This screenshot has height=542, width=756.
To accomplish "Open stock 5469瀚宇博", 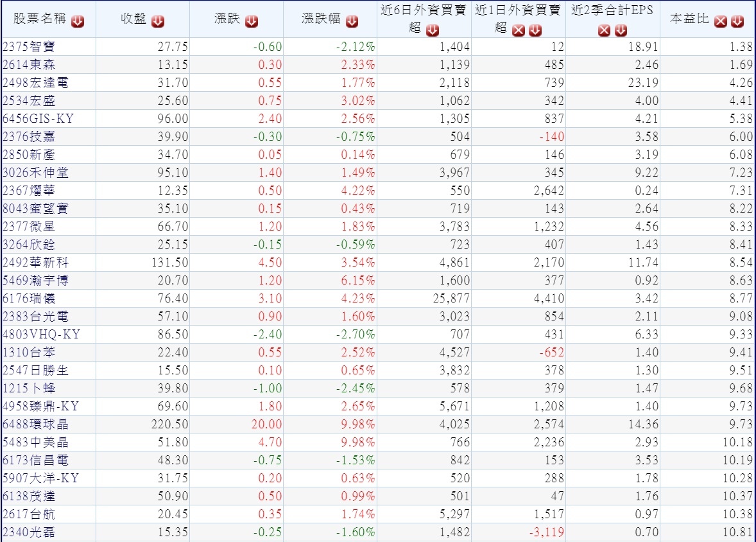I will coord(36,281).
